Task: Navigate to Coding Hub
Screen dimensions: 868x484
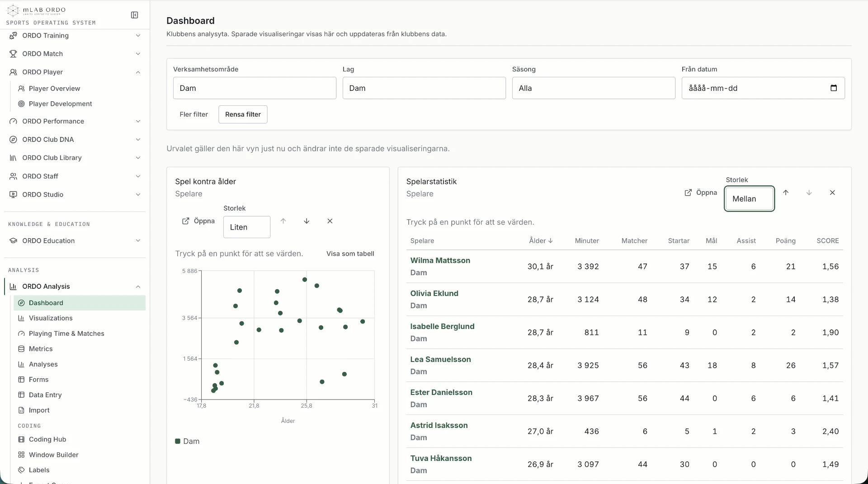Action: pyautogui.click(x=47, y=439)
